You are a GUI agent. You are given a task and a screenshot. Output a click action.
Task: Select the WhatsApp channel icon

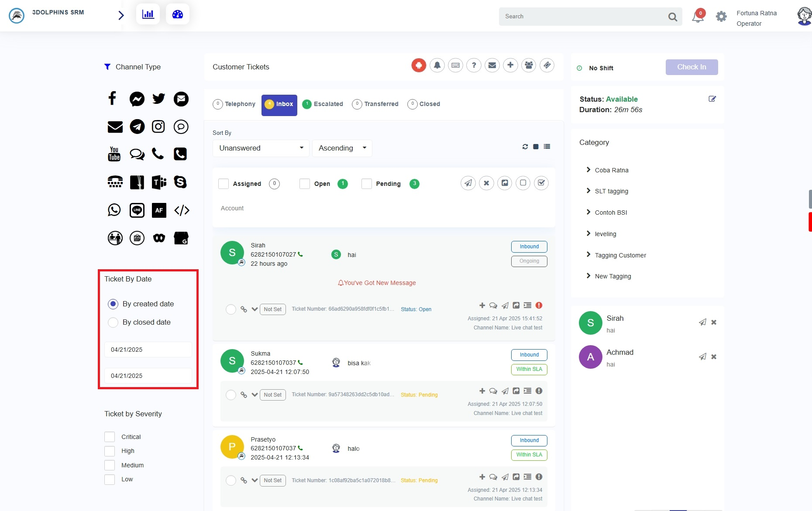coord(114,210)
